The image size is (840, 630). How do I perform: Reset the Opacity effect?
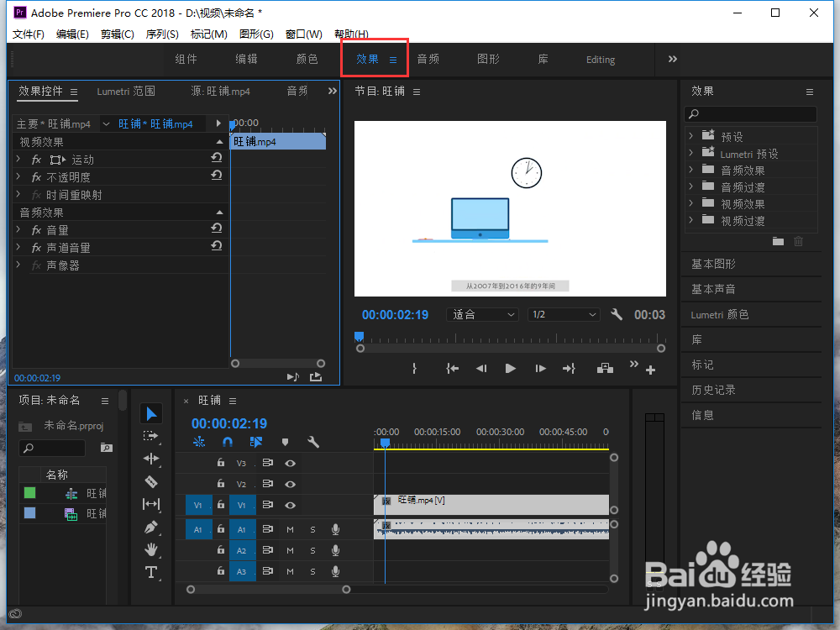point(217,176)
